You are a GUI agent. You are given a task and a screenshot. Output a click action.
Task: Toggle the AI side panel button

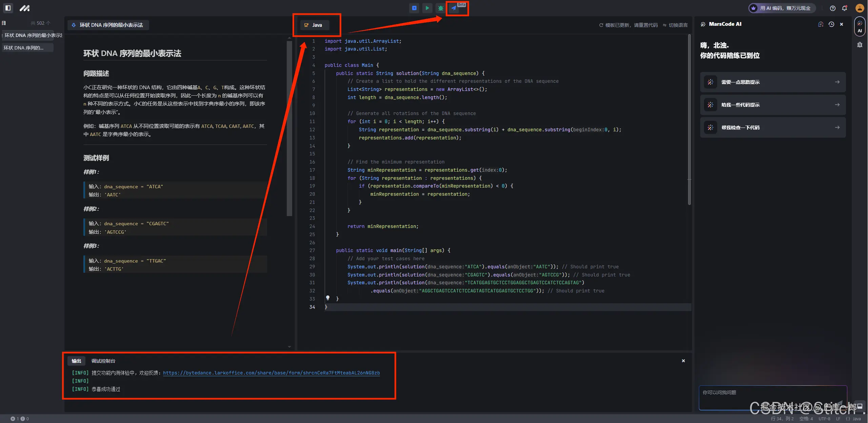(860, 26)
